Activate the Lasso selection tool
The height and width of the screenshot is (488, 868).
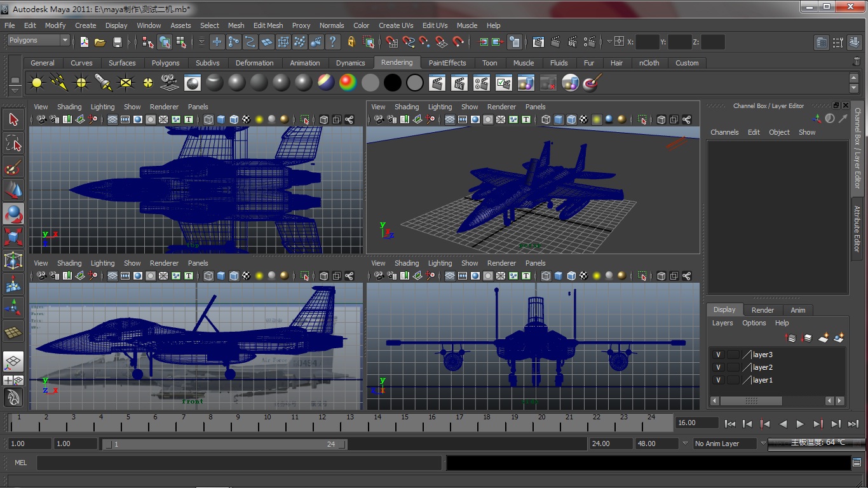coord(13,143)
